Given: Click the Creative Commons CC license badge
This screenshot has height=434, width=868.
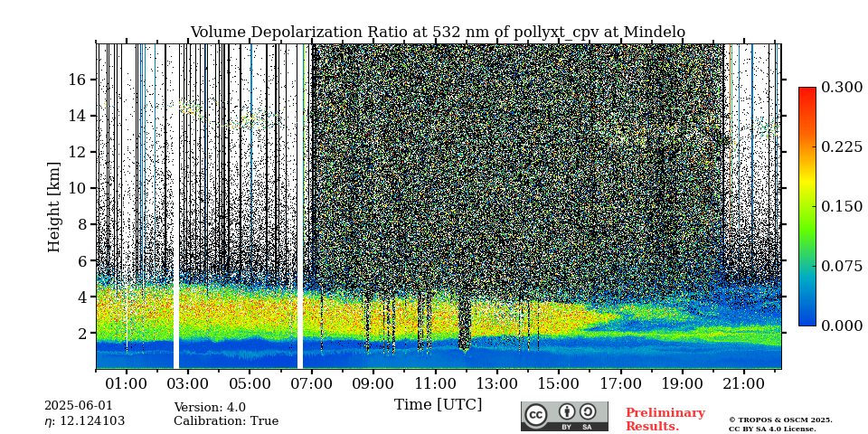Looking at the screenshot, I should (564, 416).
